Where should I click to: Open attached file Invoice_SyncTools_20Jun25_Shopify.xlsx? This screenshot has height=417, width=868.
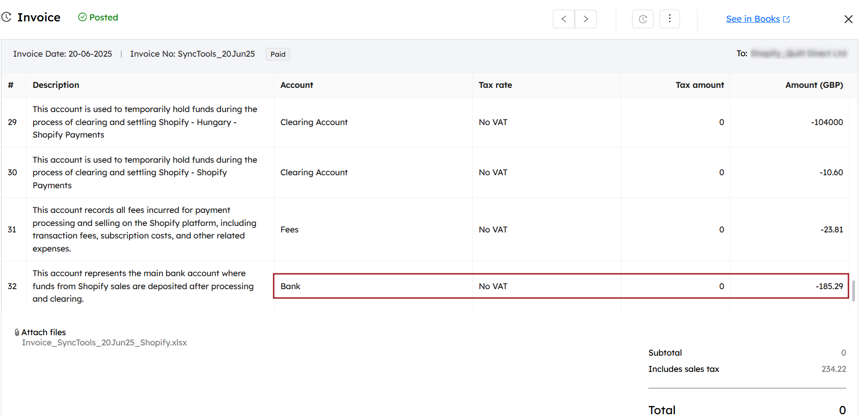coord(104,343)
